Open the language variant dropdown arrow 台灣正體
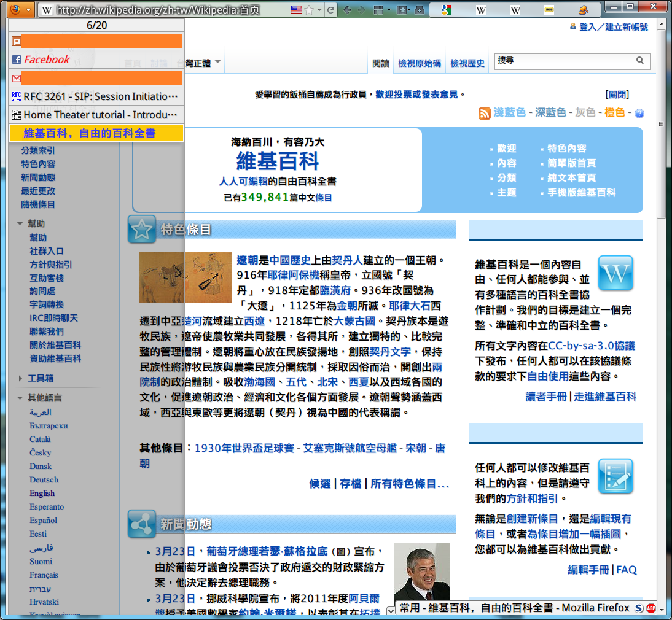 [x=217, y=62]
